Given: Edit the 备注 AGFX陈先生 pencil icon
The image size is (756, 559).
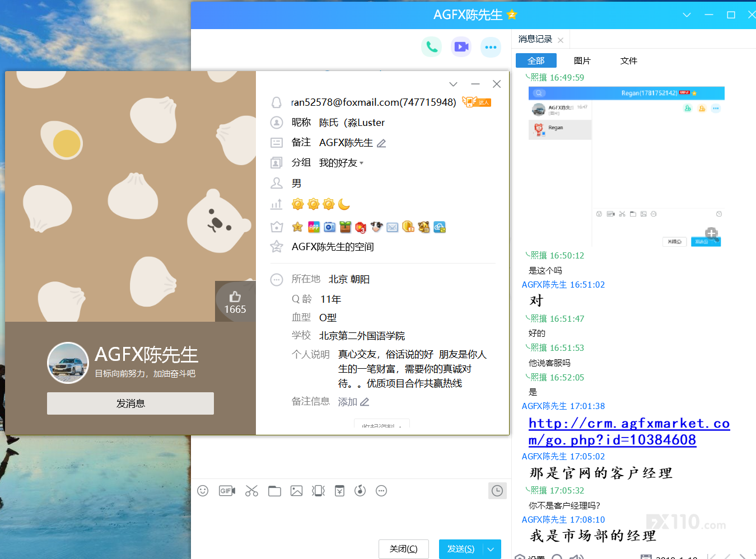Looking at the screenshot, I should (x=381, y=143).
